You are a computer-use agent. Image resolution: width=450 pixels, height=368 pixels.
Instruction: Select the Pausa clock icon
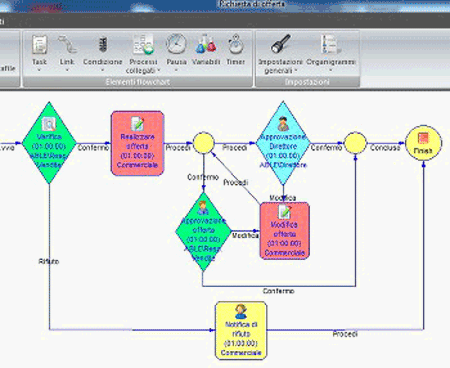click(176, 44)
